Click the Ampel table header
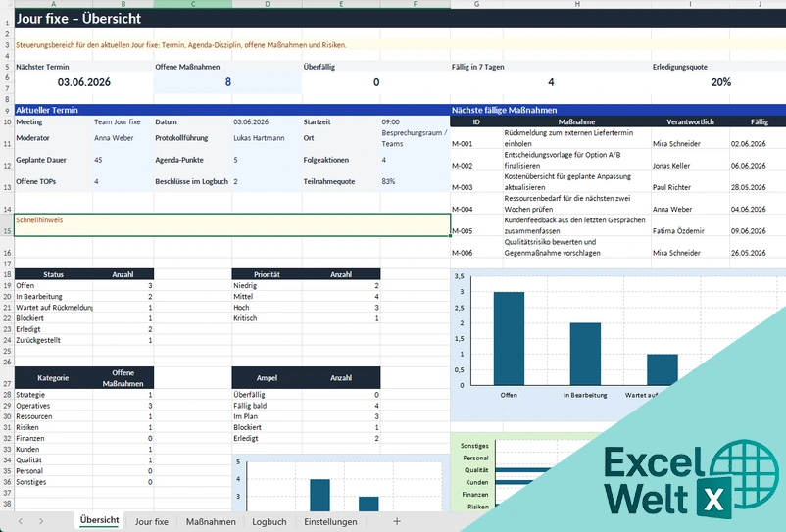The width and height of the screenshot is (786, 532). 267,378
